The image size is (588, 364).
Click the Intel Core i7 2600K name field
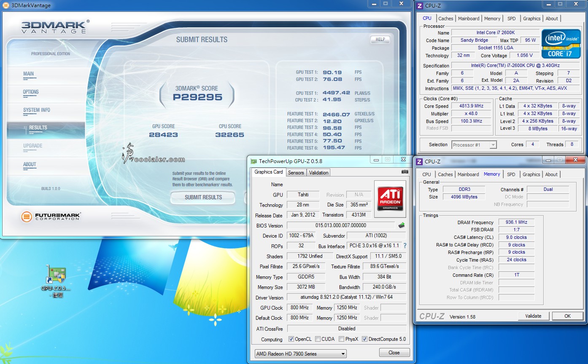(495, 32)
